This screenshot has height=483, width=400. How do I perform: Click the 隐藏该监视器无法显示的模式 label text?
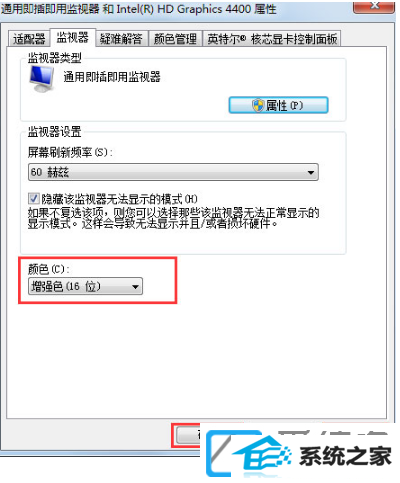119,199
